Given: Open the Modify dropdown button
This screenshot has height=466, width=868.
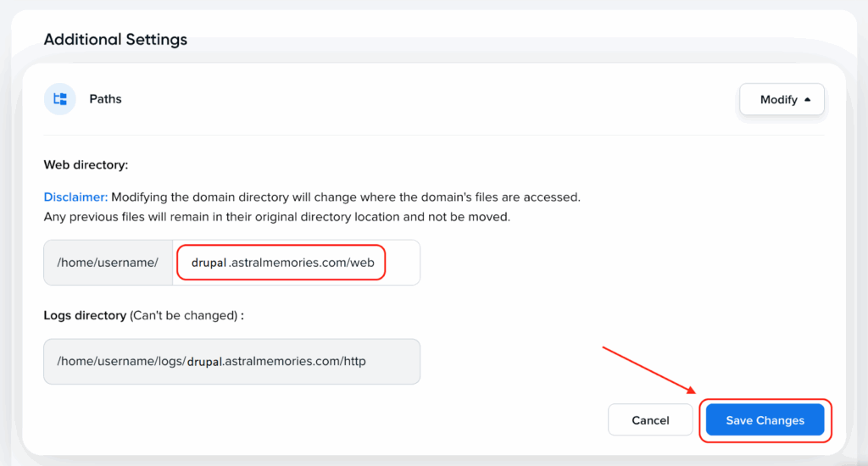Looking at the screenshot, I should 781,99.
